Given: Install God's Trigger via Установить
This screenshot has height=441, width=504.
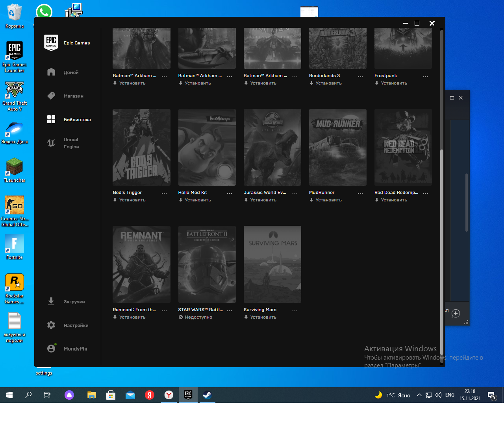Looking at the screenshot, I should coord(129,200).
